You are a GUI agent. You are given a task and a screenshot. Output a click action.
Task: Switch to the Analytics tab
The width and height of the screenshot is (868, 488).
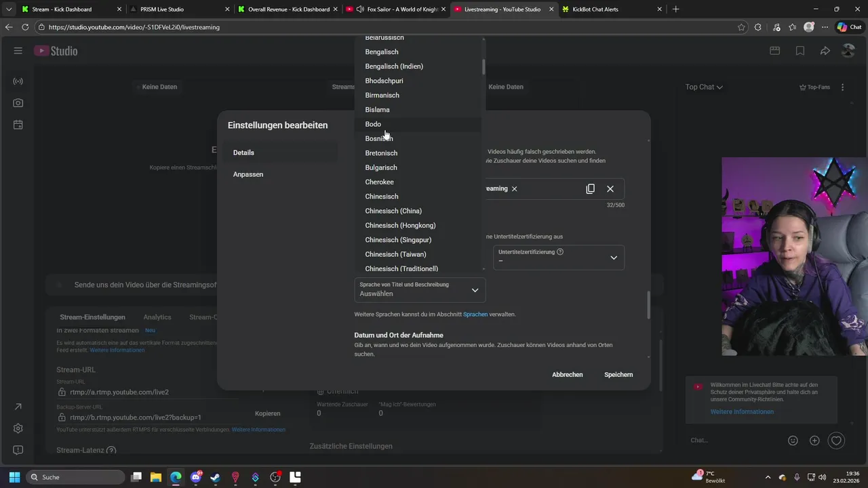tap(157, 317)
